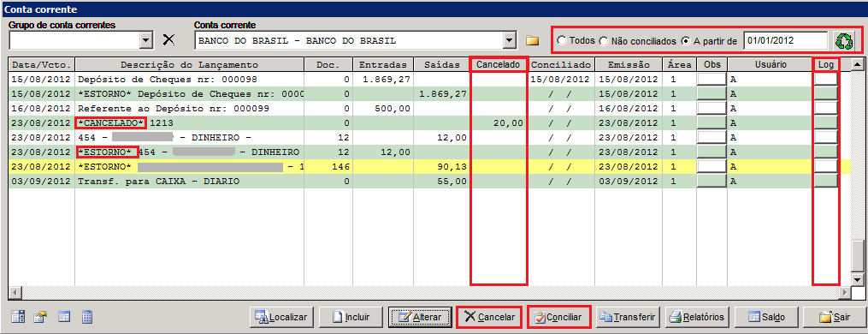Click the Localizar button
This screenshot has width=868, height=334.
coord(281,318)
